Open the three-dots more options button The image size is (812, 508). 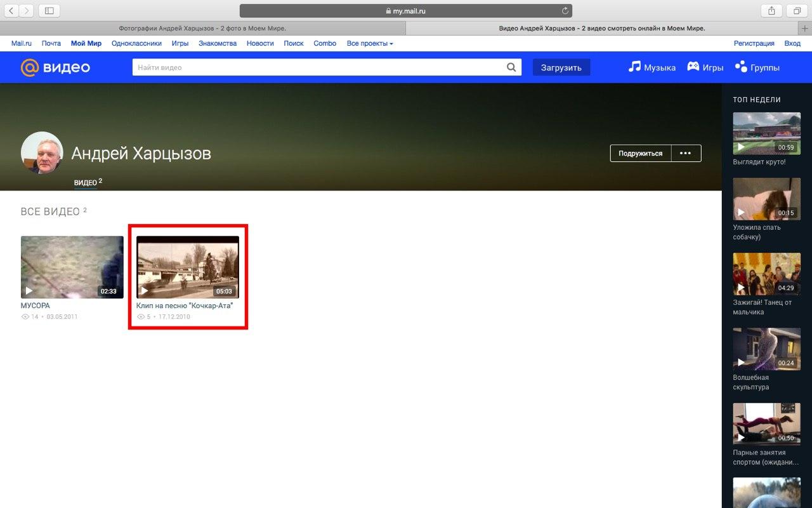pyautogui.click(x=686, y=153)
